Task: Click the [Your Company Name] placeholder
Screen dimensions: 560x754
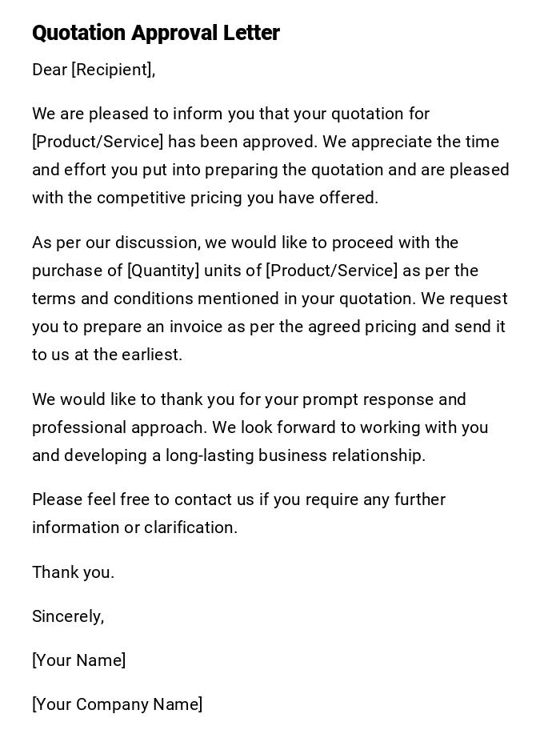Action: 117,704
